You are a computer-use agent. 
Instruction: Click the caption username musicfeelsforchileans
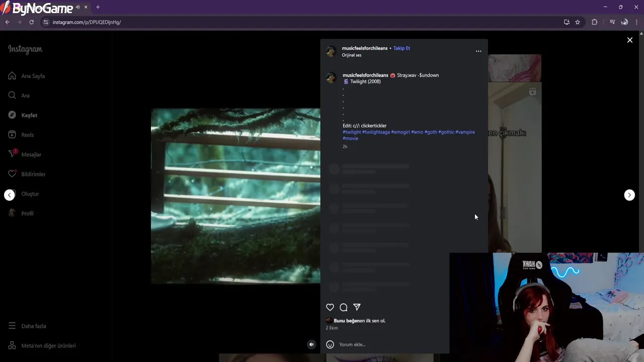(x=366, y=75)
